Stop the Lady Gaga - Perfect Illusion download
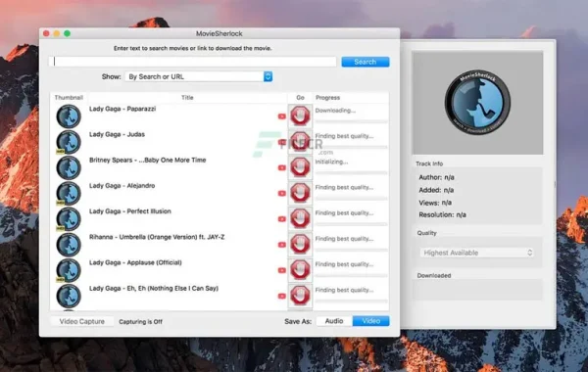 pyautogui.click(x=300, y=218)
